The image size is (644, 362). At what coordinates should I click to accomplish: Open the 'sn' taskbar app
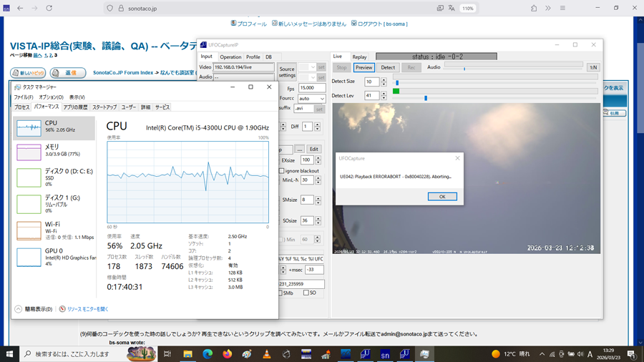385,354
